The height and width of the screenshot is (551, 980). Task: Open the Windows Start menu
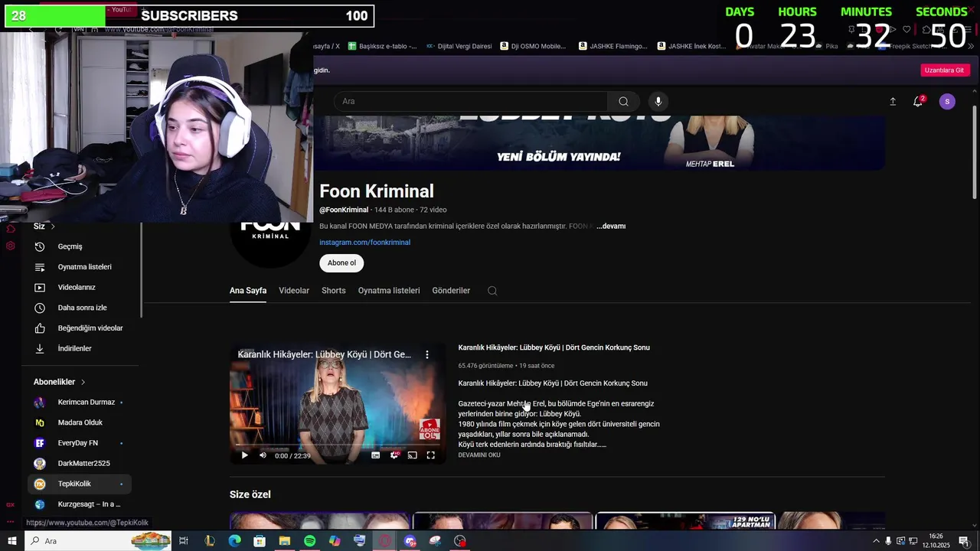coord(11,541)
